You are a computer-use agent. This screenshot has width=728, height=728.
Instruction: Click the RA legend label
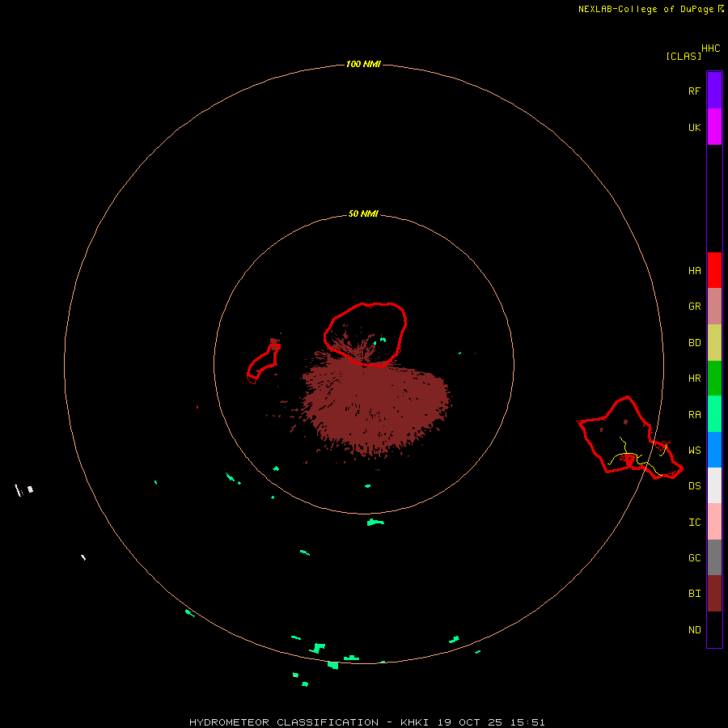[x=694, y=415]
